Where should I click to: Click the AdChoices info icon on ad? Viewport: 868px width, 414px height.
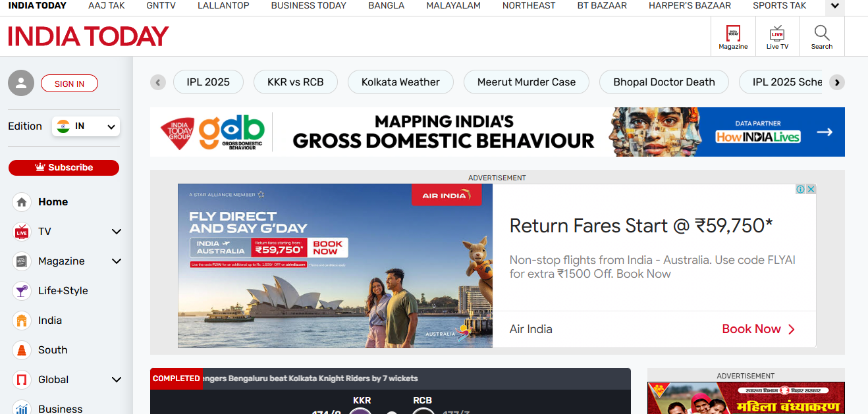(801, 189)
